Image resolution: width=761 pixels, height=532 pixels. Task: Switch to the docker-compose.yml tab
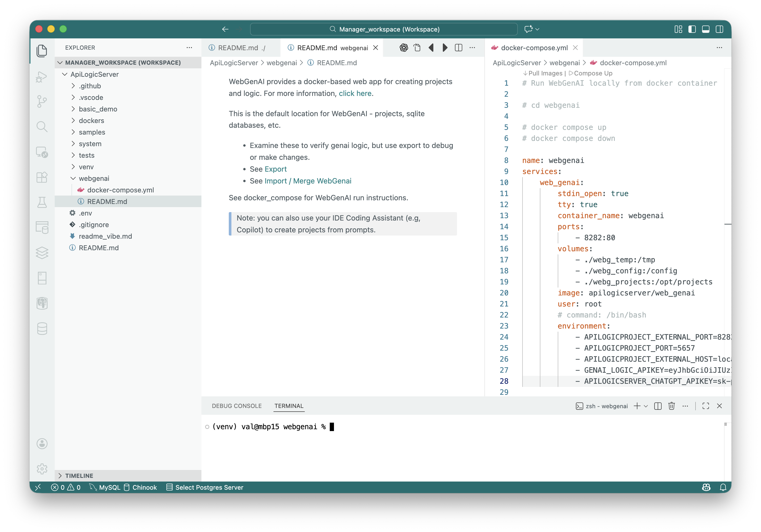[x=534, y=48]
